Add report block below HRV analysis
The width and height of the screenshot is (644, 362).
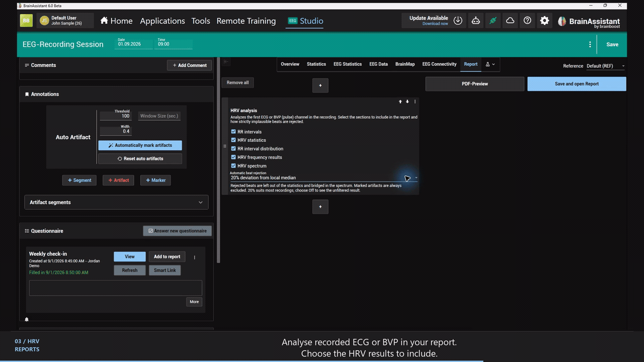point(320,207)
